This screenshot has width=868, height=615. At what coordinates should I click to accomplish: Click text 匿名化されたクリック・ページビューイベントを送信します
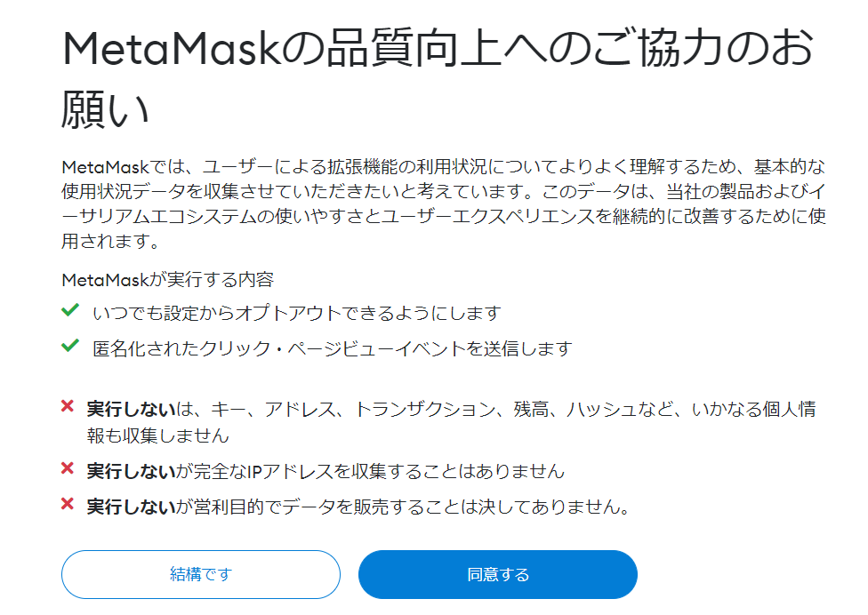coord(332,348)
